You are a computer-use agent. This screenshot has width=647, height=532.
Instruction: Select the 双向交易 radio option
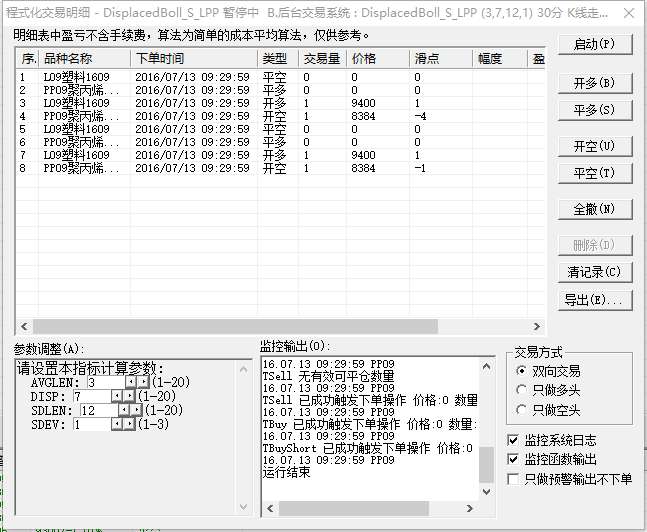pos(521,371)
